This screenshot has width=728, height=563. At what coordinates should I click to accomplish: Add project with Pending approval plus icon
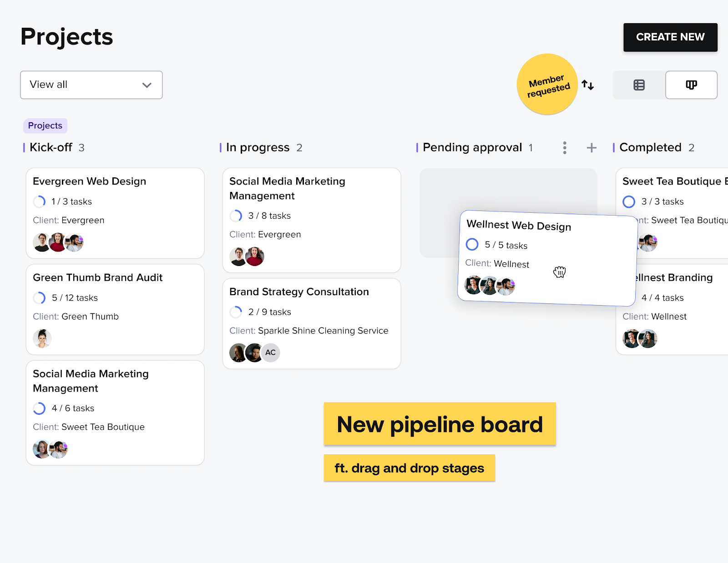pyautogui.click(x=591, y=147)
